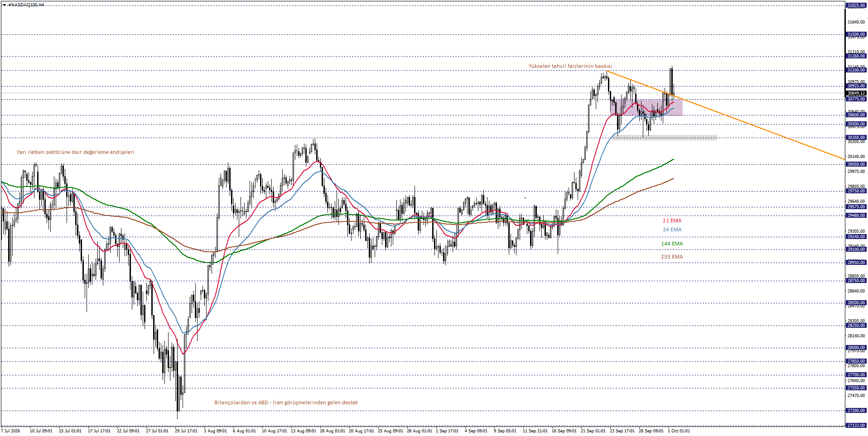Select the 34 EMA legend label

[x=672, y=230]
